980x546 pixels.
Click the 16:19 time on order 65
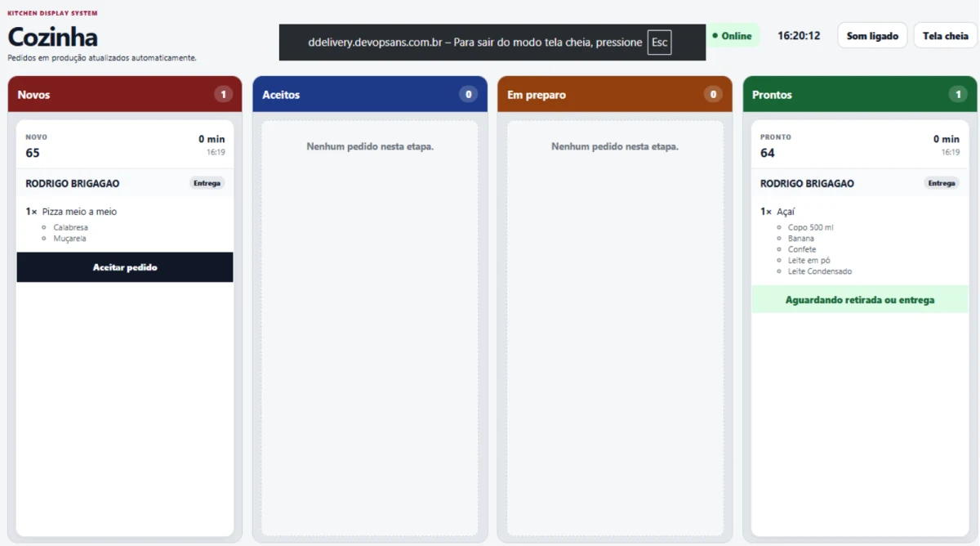click(x=216, y=152)
